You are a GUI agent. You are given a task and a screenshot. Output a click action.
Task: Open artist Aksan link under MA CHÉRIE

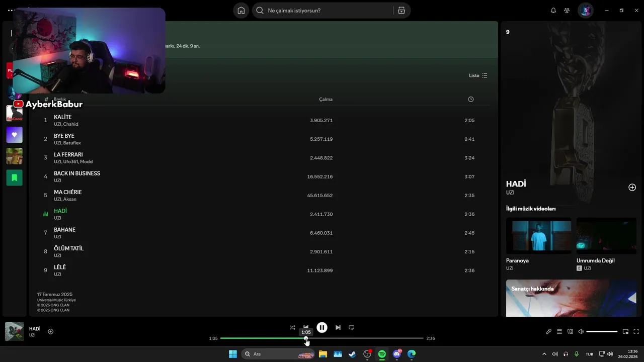pos(70,199)
